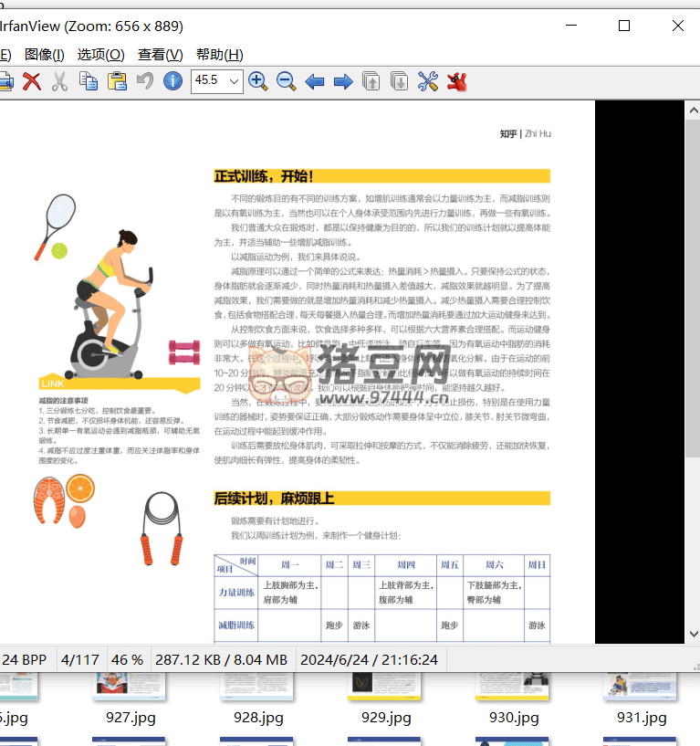The height and width of the screenshot is (746, 700).
Task: Open image information with blue info icon
Action: pyautogui.click(x=172, y=81)
